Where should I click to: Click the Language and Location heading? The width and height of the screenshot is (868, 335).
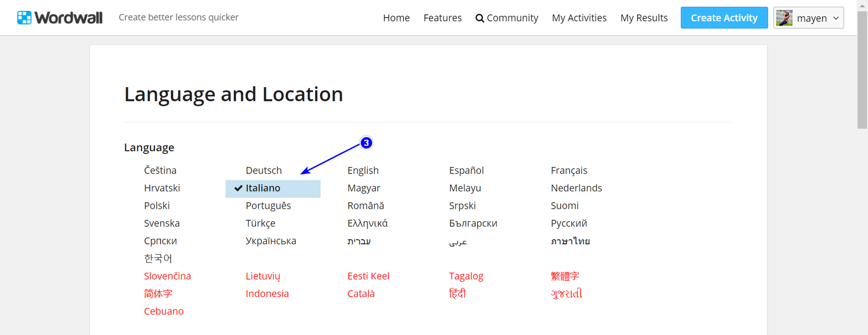click(233, 94)
